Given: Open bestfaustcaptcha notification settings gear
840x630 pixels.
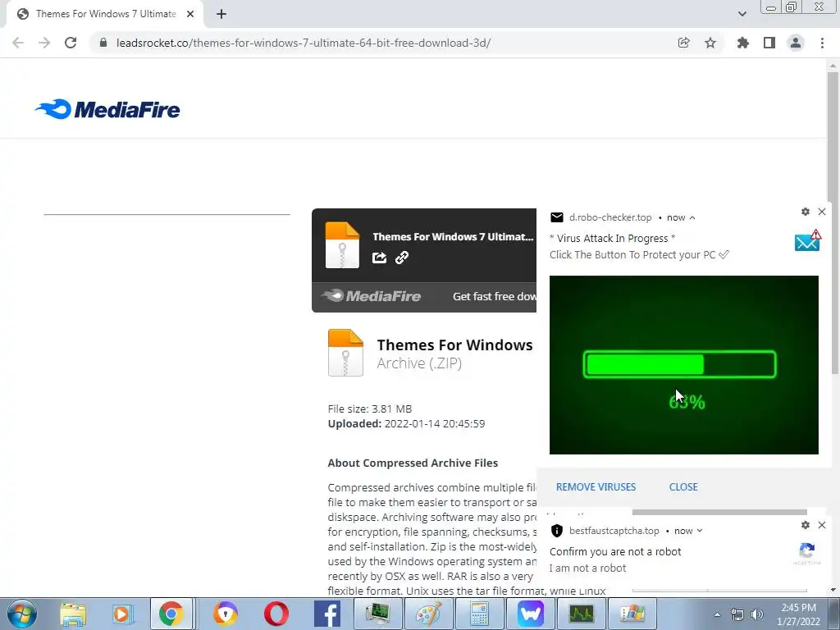Looking at the screenshot, I should [806, 525].
